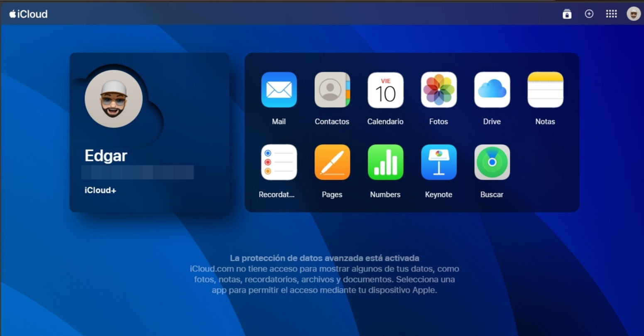The height and width of the screenshot is (336, 644).
Task: Open the app launcher grid icon
Action: [611, 14]
